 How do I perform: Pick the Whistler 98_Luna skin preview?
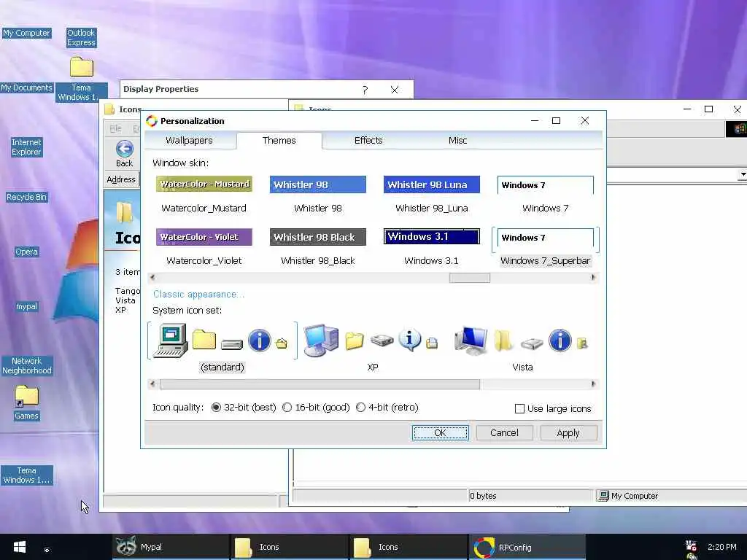click(432, 184)
